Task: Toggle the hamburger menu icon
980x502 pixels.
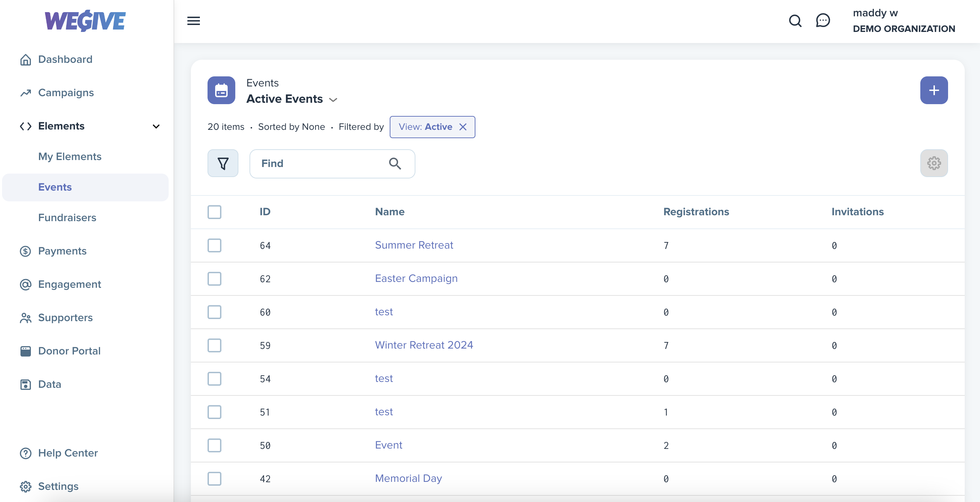Action: coord(194,21)
